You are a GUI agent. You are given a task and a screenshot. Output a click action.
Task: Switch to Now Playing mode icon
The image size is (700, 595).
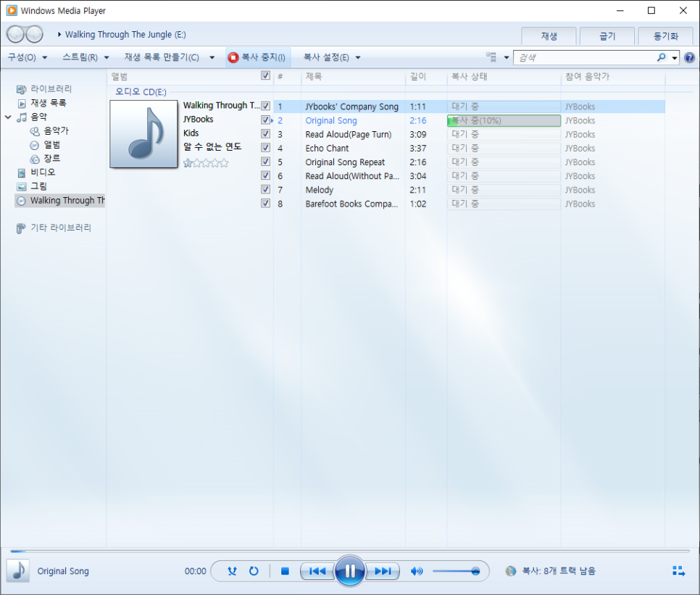tap(678, 571)
